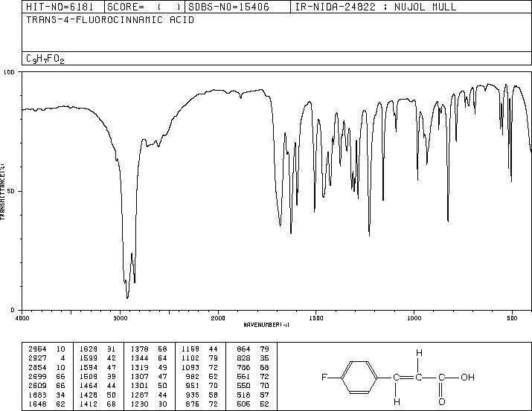Click the 4000 wavenumber axis label
The width and height of the screenshot is (532, 411).
(22, 318)
